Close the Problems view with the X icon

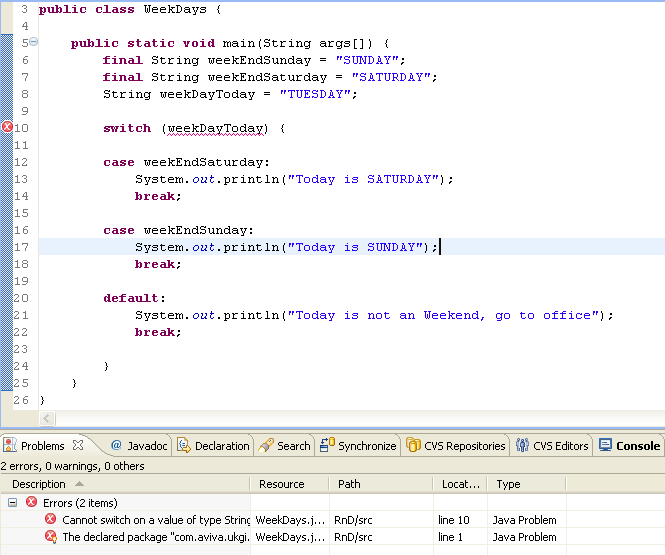78,445
